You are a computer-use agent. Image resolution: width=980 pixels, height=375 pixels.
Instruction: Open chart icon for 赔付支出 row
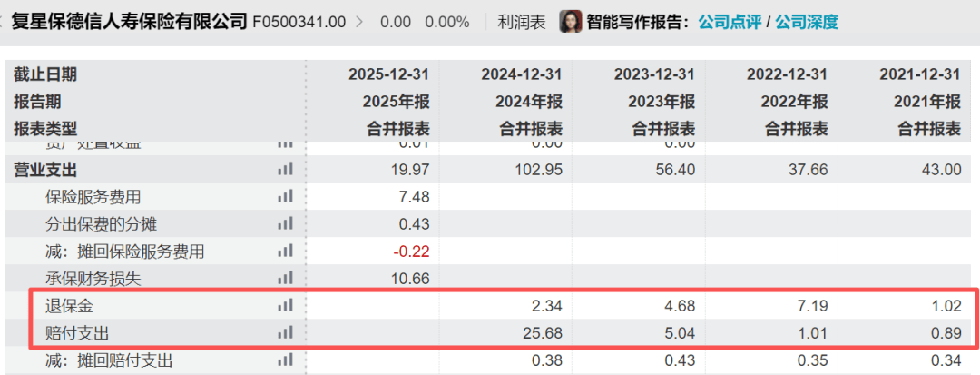285,332
